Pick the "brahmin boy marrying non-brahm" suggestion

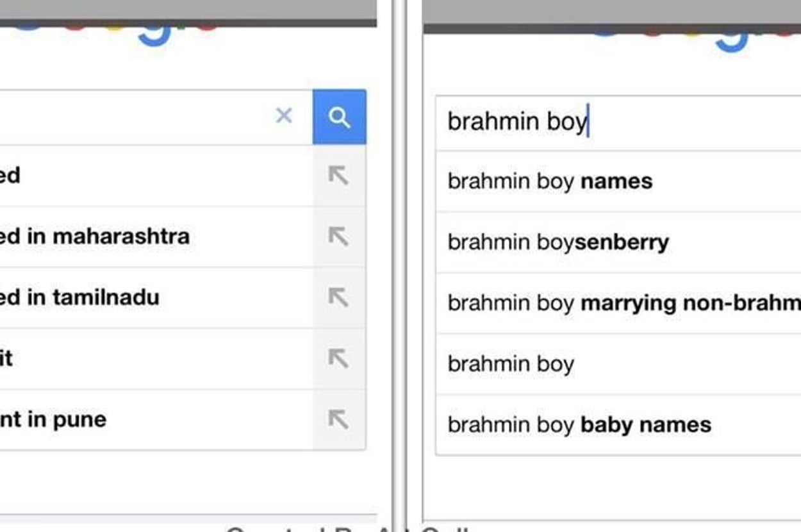point(623,303)
